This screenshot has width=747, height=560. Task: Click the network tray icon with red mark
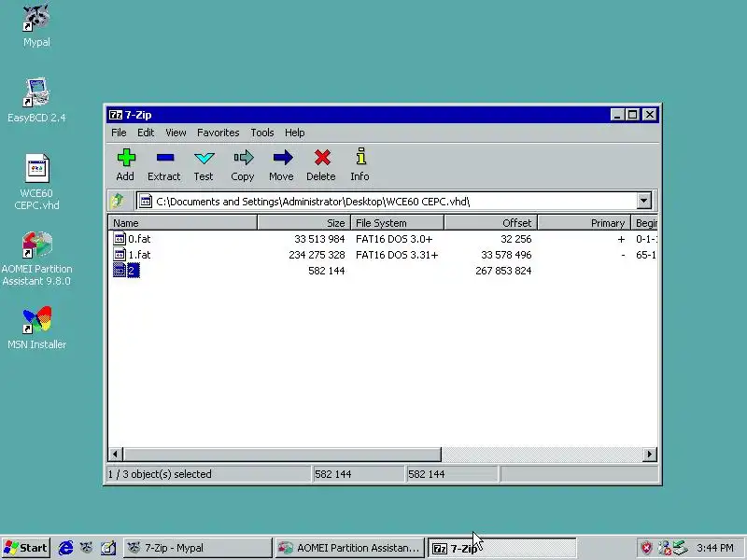point(664,548)
